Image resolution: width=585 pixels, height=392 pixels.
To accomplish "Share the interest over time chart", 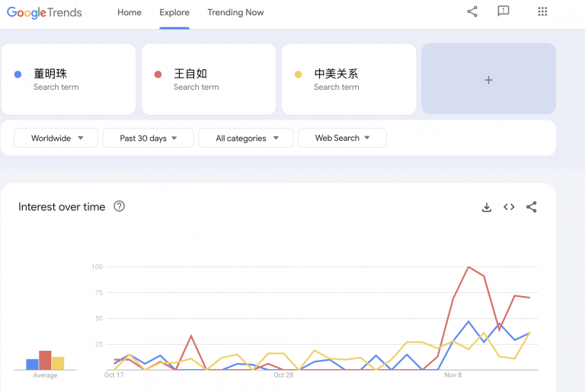I will click(x=532, y=207).
